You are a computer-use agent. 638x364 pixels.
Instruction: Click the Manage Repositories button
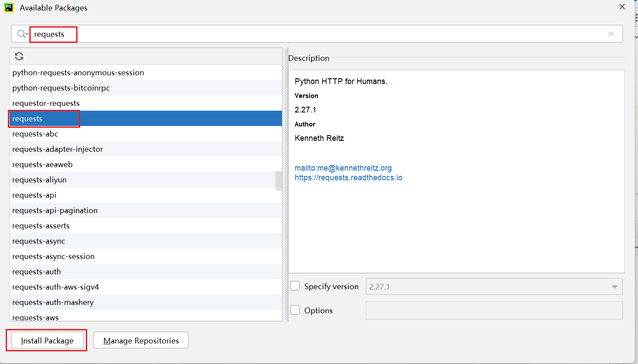141,340
